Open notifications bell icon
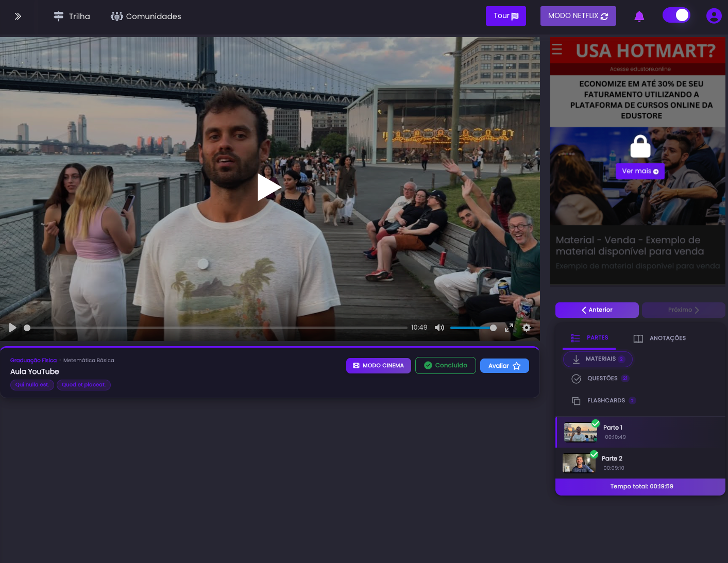 pyautogui.click(x=639, y=16)
